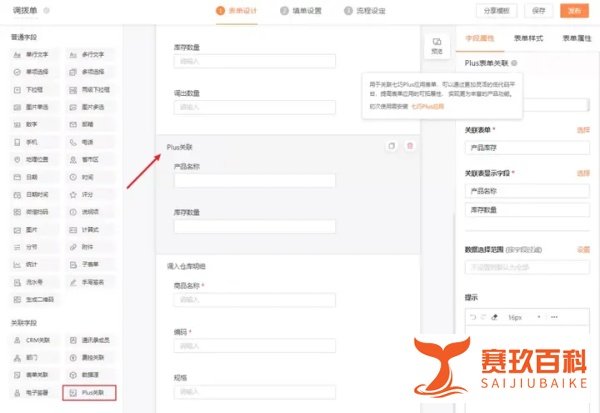This screenshot has height=413, width=600.
Task: Click the orange 发布 publish button
Action: click(x=574, y=11)
